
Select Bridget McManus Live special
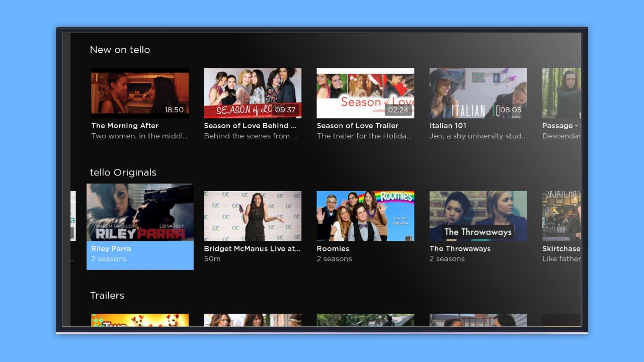click(x=253, y=216)
